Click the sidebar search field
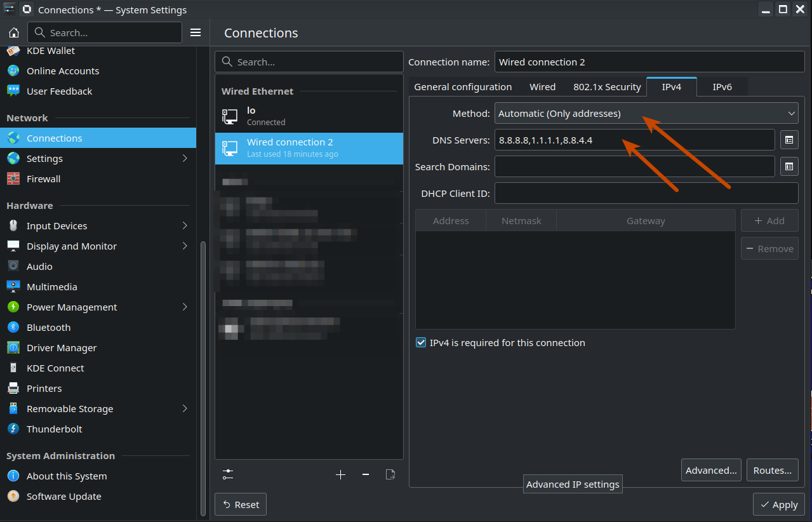 point(105,32)
